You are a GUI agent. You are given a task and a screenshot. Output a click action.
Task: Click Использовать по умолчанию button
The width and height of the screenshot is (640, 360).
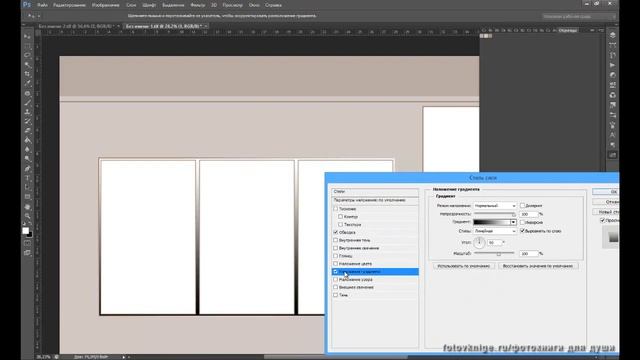pos(464,266)
